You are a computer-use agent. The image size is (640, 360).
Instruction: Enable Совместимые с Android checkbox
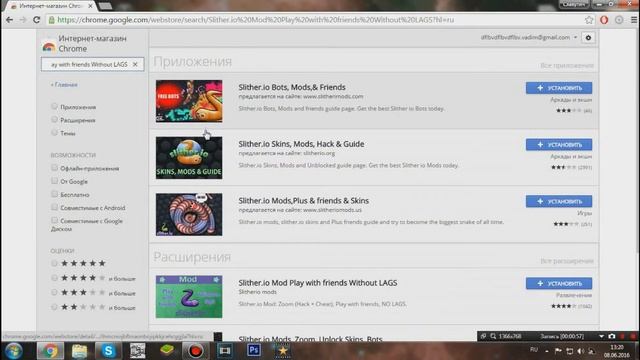pyautogui.click(x=54, y=207)
